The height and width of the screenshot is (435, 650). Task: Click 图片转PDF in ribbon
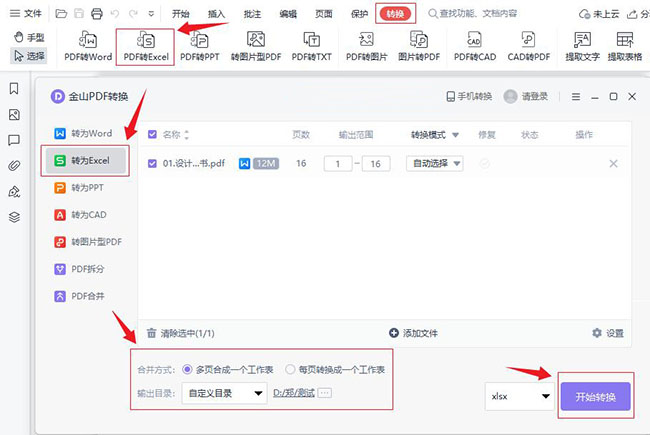[419, 46]
